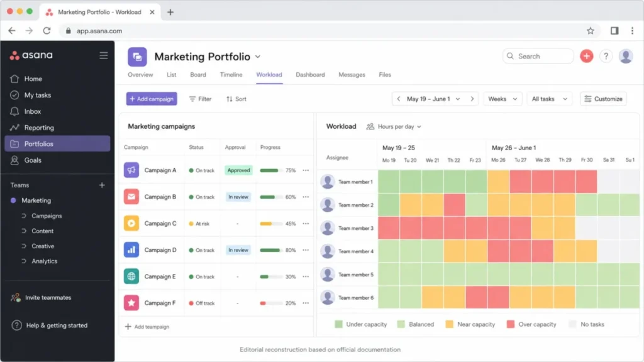Bookmark page with star icon

[591, 31]
